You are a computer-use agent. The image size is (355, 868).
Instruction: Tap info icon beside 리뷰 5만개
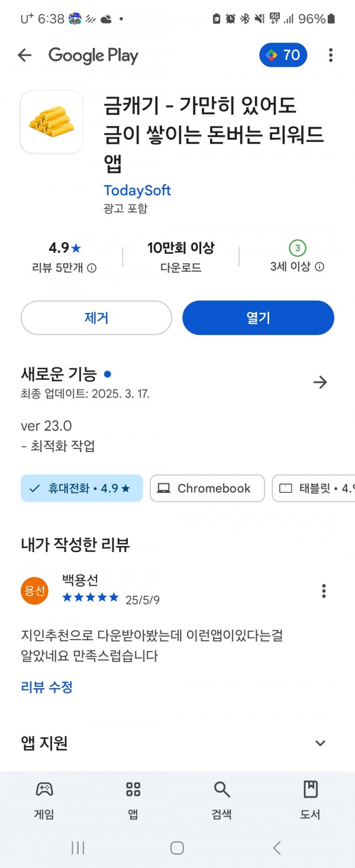tap(92, 268)
